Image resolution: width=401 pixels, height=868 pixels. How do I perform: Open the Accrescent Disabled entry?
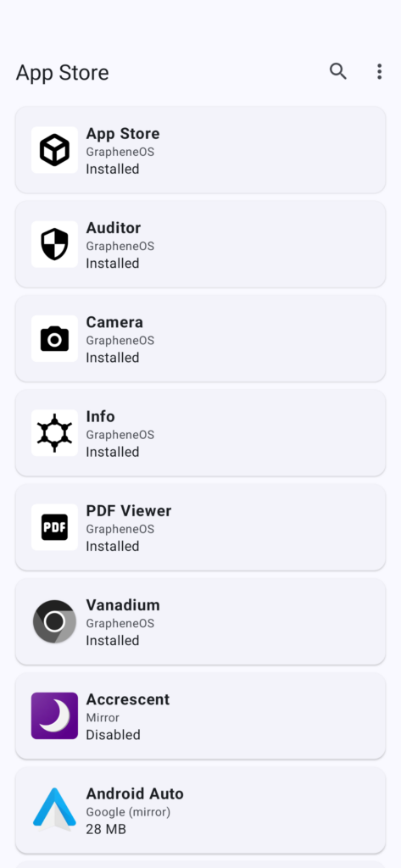point(200,715)
